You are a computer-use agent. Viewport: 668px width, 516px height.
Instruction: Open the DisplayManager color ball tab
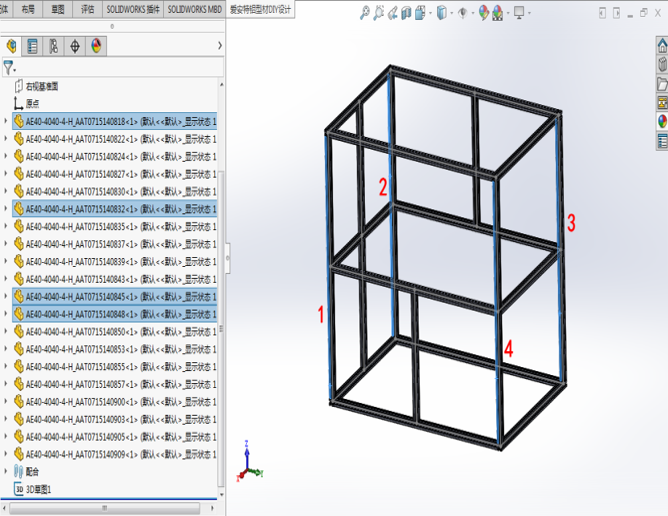(96, 47)
